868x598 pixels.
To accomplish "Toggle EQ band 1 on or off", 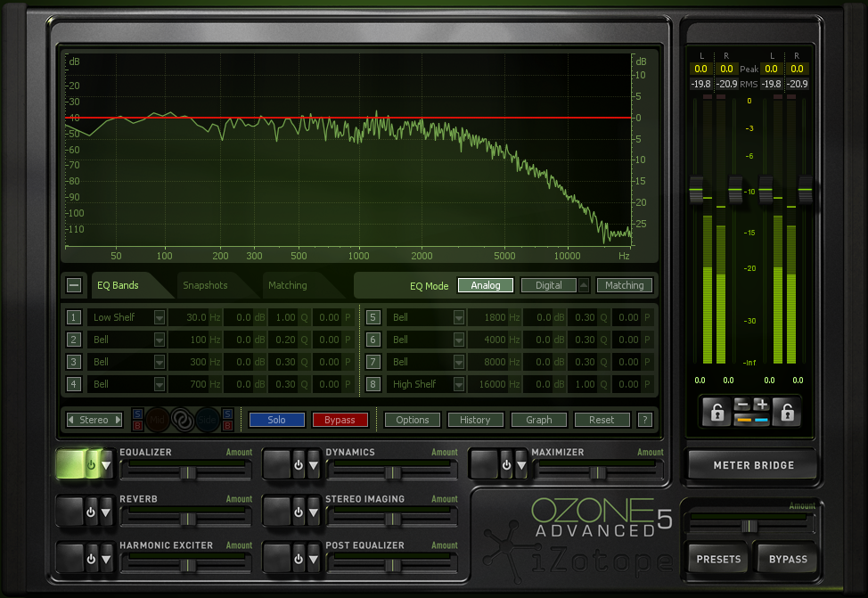I will 74,317.
